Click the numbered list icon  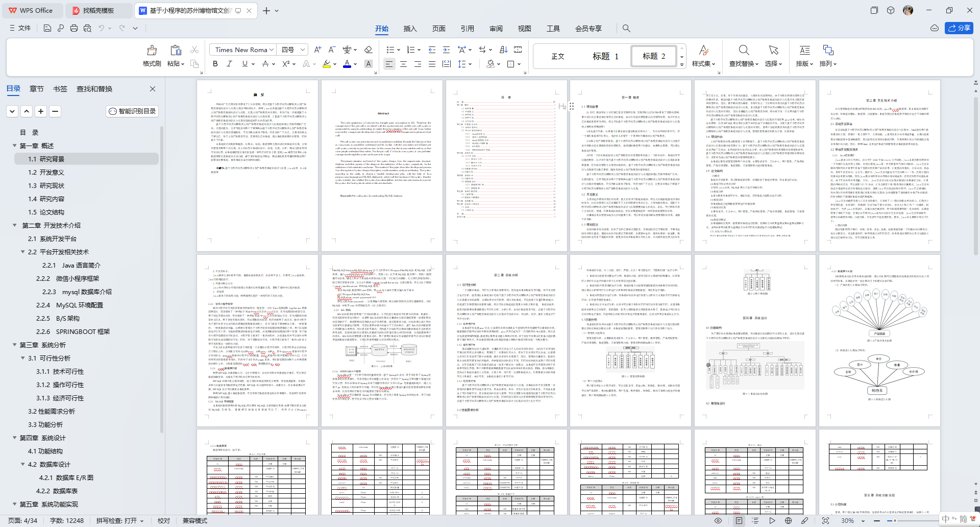(x=410, y=50)
